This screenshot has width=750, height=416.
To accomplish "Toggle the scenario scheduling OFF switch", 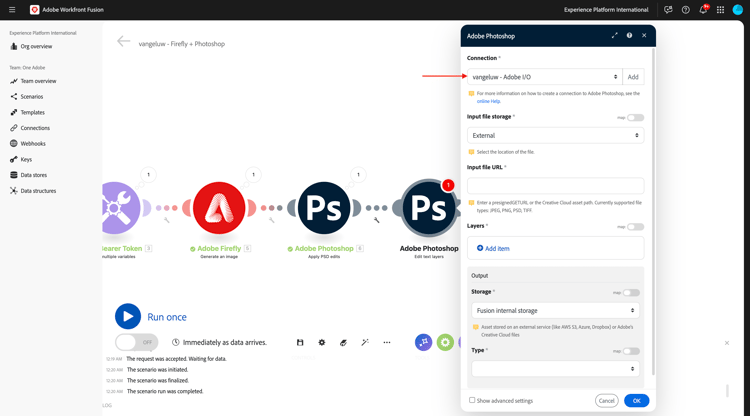I will pyautogui.click(x=137, y=342).
